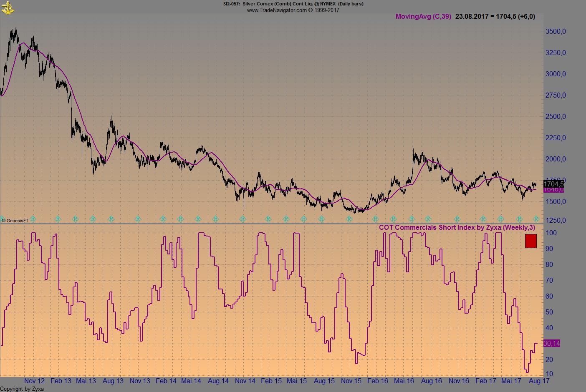This screenshot has height=392, width=586.
Task: Click the Aug.17 date on time axis
Action: click(x=539, y=381)
